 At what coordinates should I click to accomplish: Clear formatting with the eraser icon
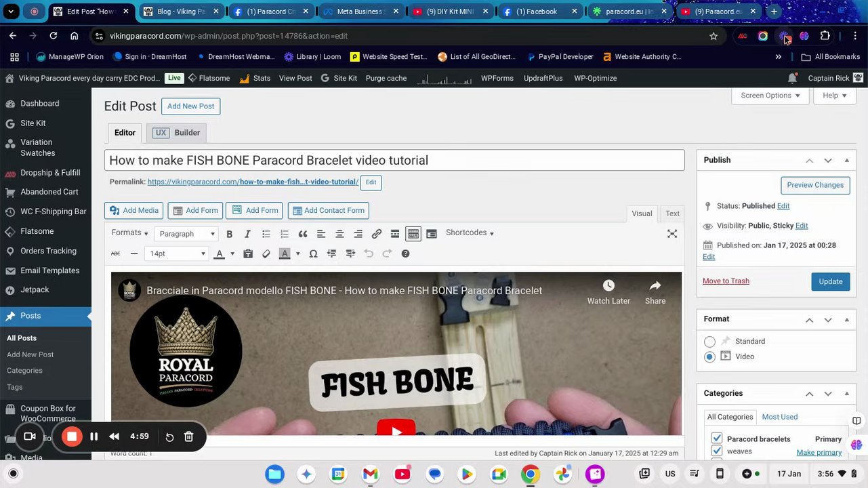[x=266, y=253]
